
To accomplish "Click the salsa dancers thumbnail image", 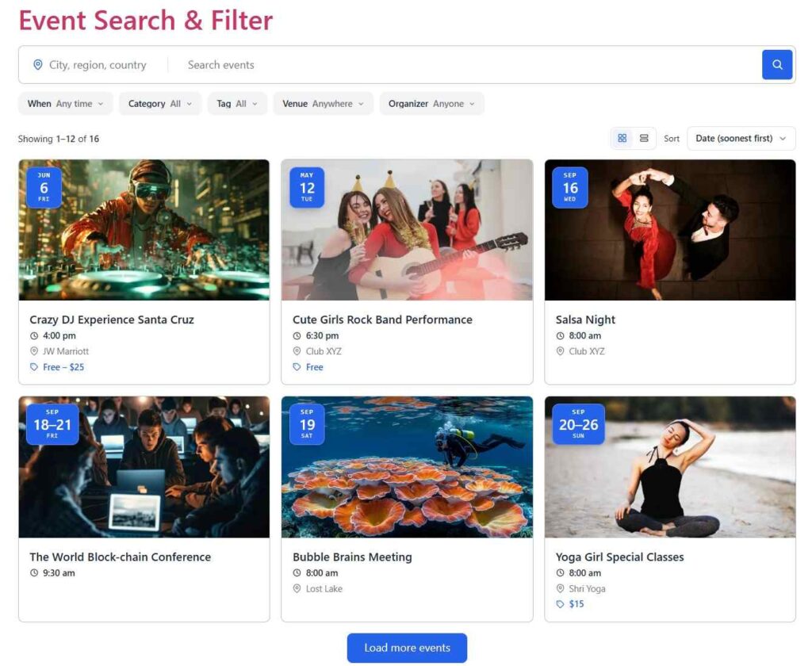I will coord(670,230).
